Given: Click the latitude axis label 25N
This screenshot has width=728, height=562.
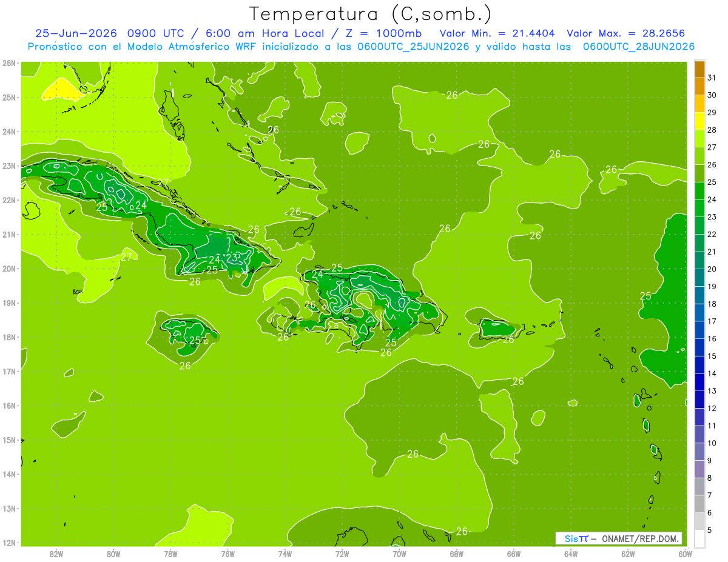Looking at the screenshot, I should [9, 97].
